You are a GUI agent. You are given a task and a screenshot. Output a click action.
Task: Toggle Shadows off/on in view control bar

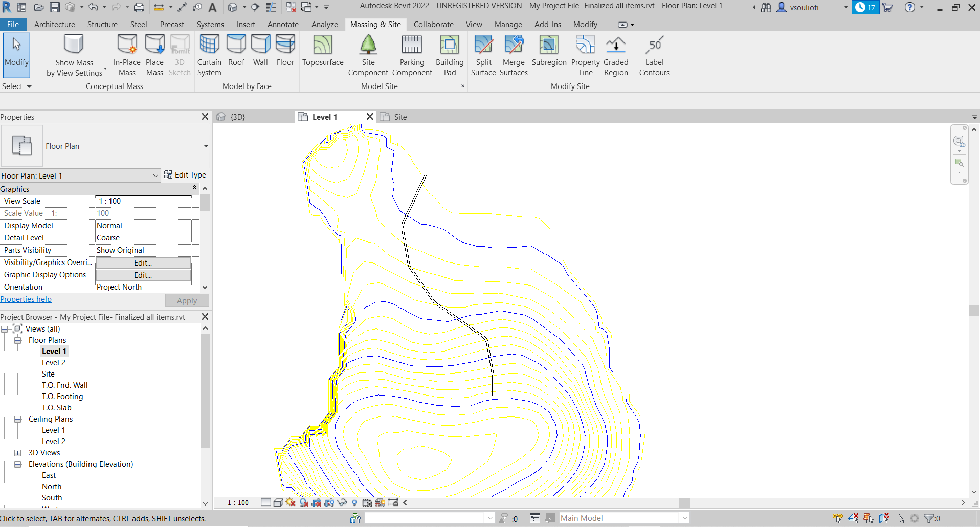click(x=304, y=502)
